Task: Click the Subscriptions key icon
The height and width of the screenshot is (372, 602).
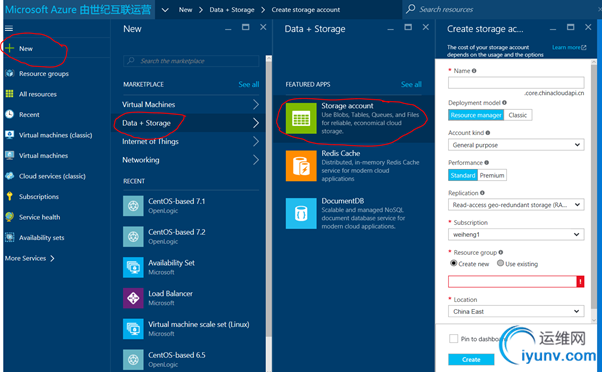Action: pyautogui.click(x=10, y=196)
